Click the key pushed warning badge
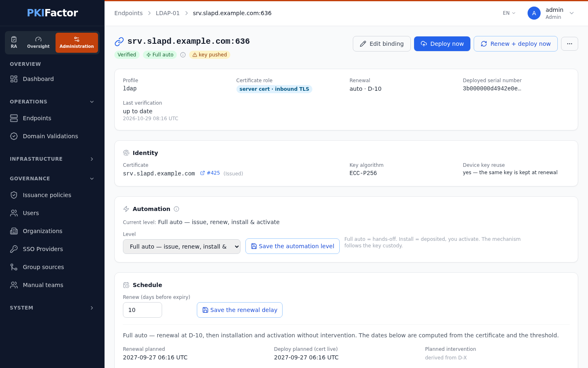 click(209, 55)
